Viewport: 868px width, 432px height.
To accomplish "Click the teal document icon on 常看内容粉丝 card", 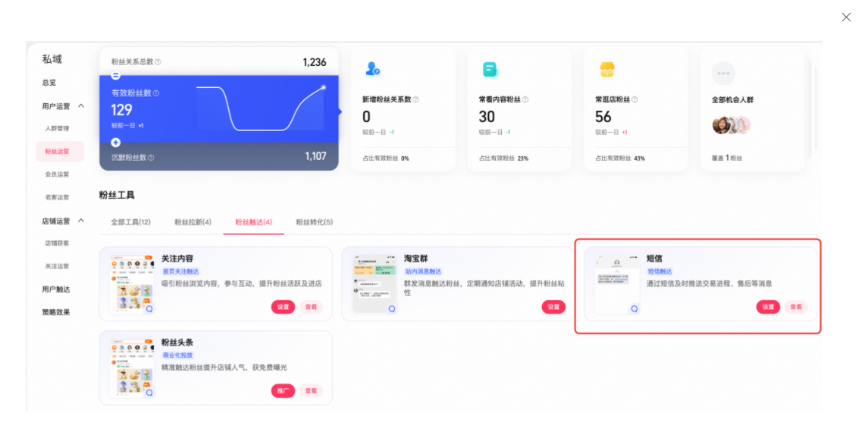I will pos(490,70).
